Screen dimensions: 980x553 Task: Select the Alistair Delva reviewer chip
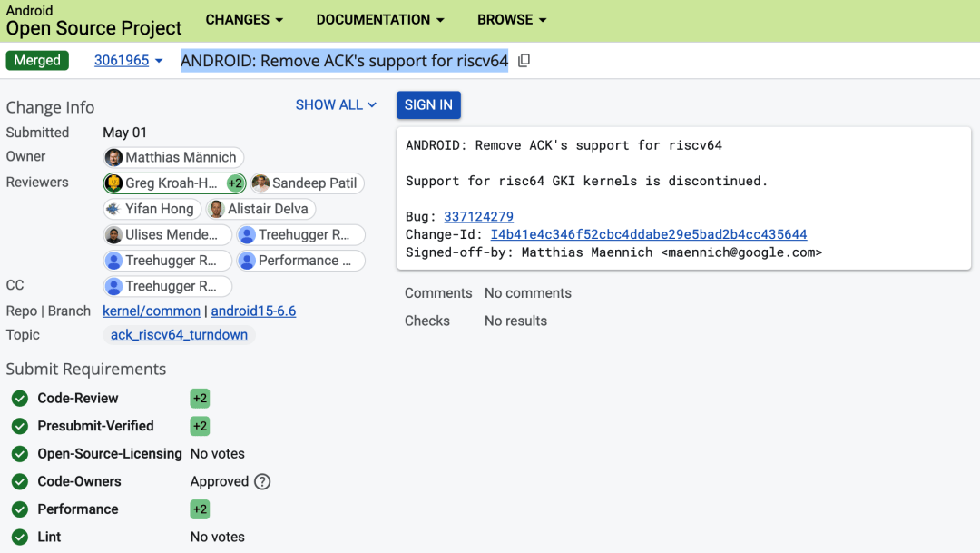(260, 209)
